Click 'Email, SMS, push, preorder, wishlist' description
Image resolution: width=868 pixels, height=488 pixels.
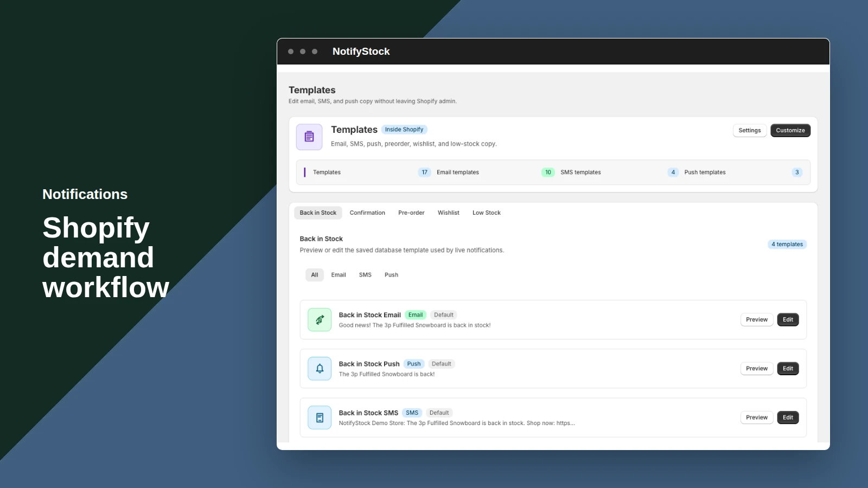click(414, 144)
